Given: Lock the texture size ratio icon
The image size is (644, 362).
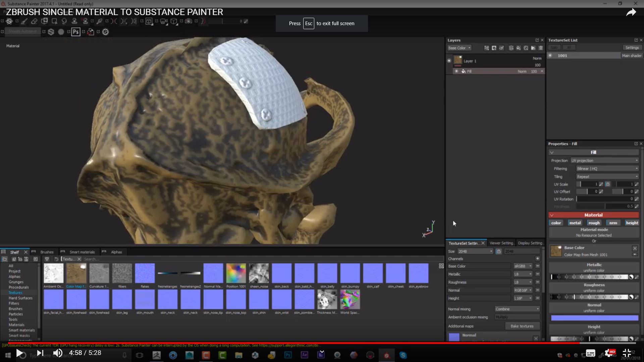Looking at the screenshot, I should tap(499, 251).
